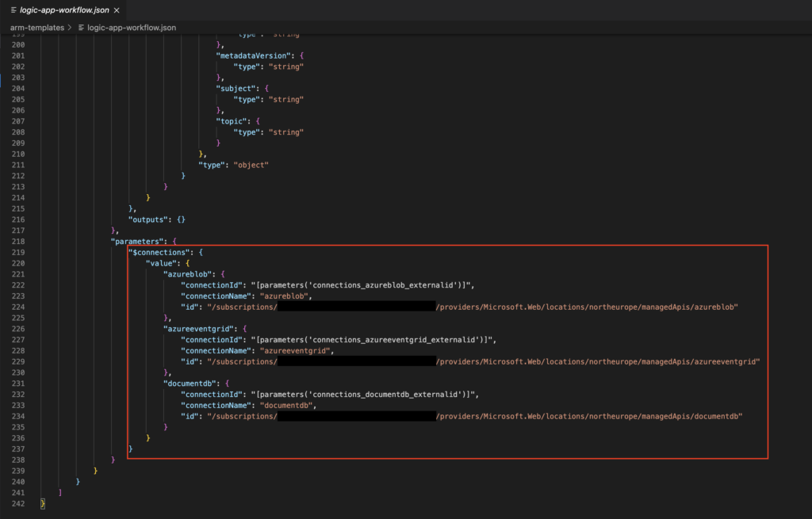Click the "parameters" key on line 218
This screenshot has width=812, height=519.
[x=136, y=242]
